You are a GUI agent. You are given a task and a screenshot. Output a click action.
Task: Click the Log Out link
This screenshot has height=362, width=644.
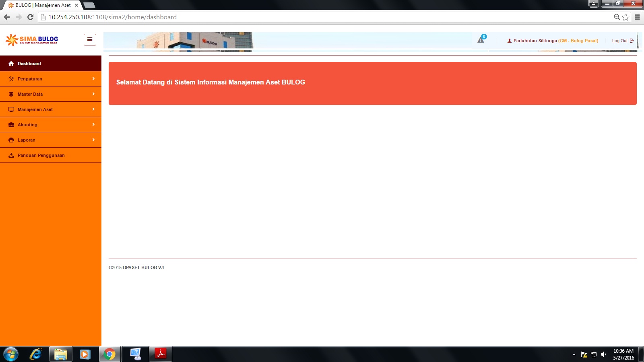[623, 41]
